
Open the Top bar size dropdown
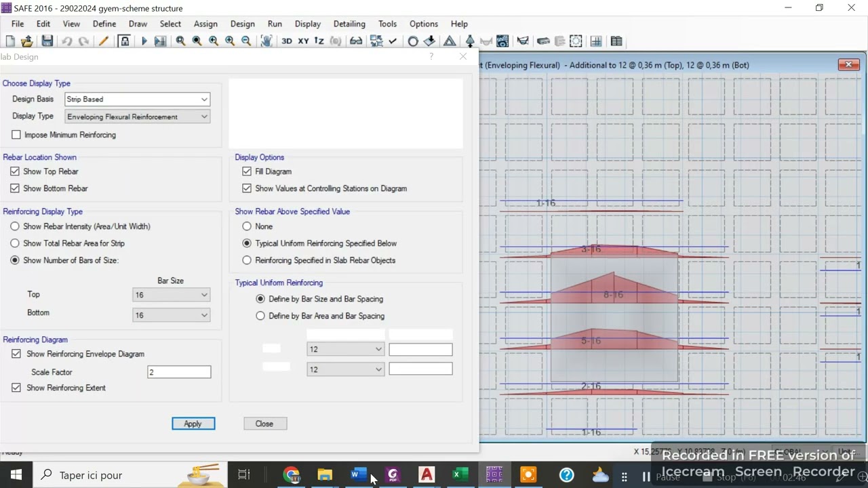pyautogui.click(x=171, y=295)
